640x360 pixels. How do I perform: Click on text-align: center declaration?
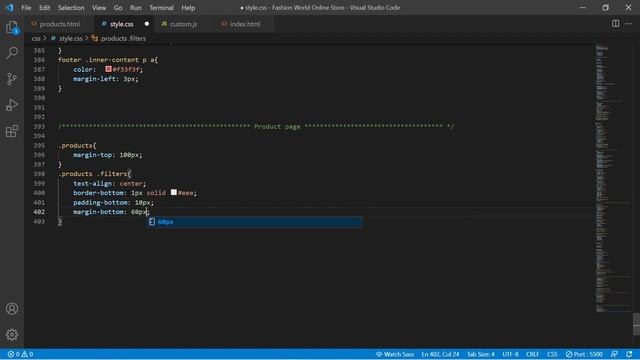click(x=109, y=183)
